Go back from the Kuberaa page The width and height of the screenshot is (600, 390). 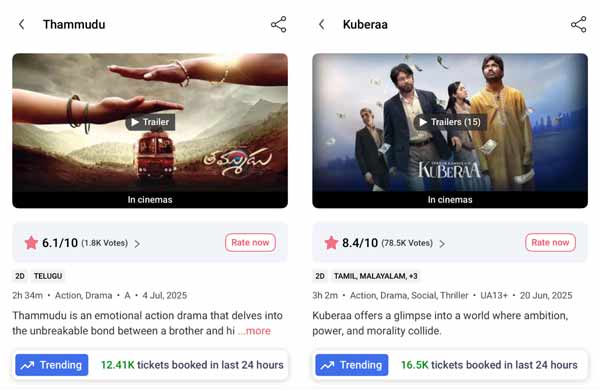(x=322, y=24)
